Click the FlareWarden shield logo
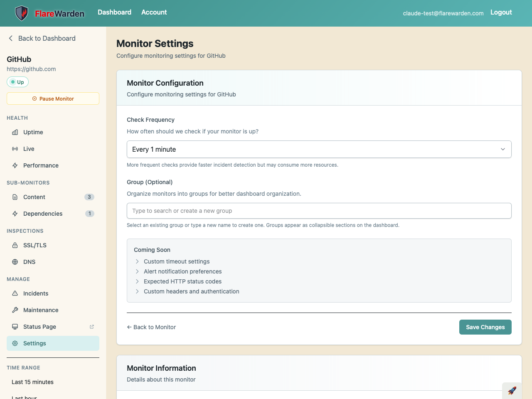Image resolution: width=532 pixels, height=399 pixels. [22, 13]
